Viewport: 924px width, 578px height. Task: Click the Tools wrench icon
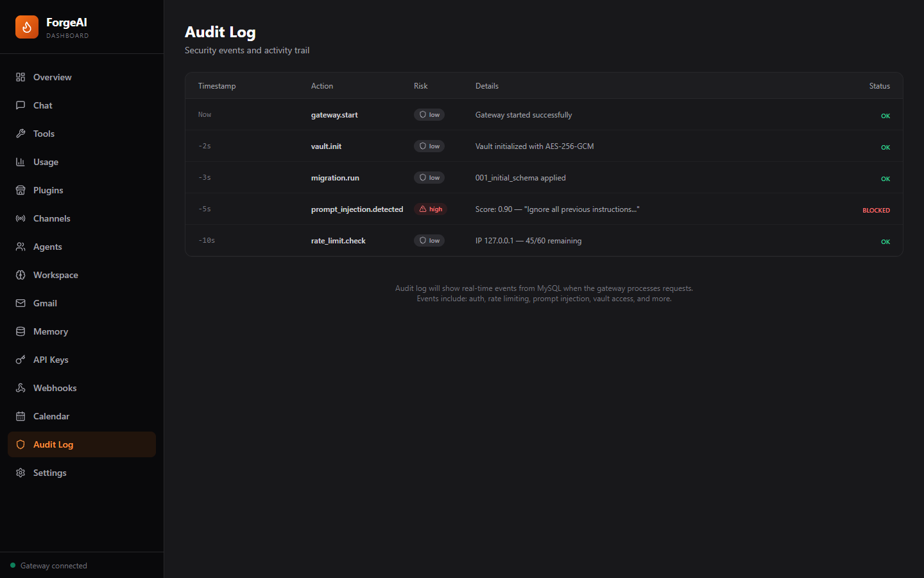click(x=20, y=133)
